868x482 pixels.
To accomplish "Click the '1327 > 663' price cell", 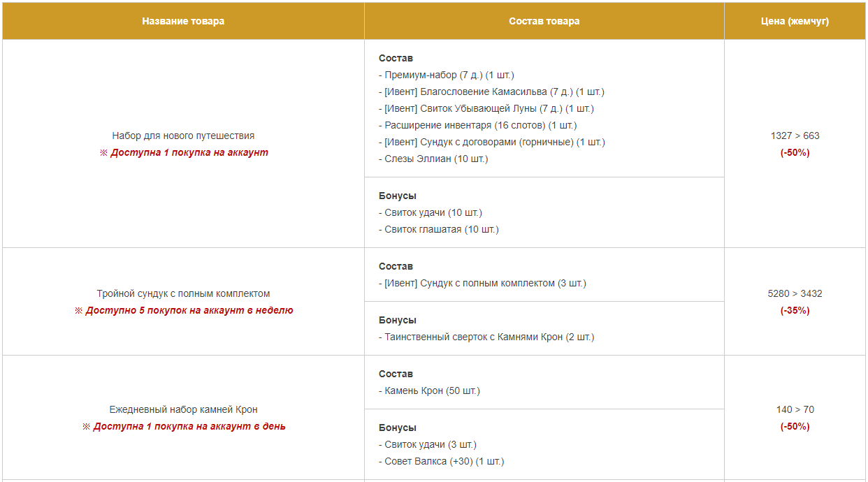I will coord(795,136).
